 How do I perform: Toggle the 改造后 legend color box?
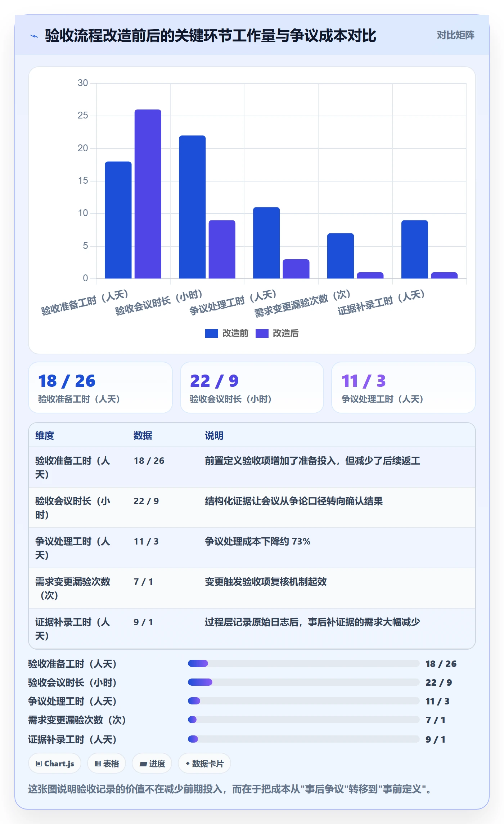tap(262, 333)
